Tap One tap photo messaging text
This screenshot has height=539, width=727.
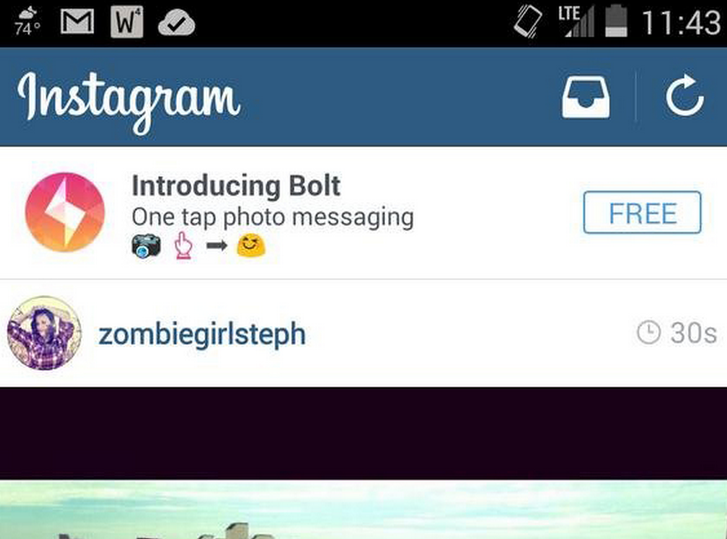point(273,217)
